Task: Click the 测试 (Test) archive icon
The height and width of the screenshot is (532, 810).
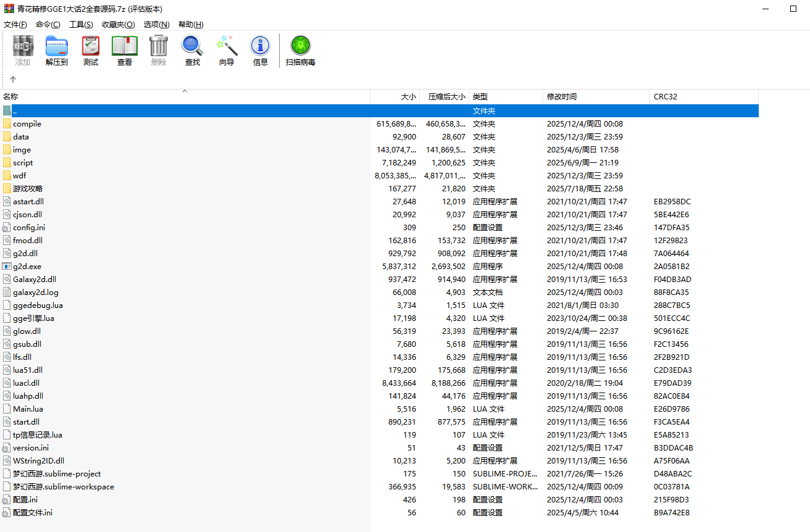Action: click(91, 50)
